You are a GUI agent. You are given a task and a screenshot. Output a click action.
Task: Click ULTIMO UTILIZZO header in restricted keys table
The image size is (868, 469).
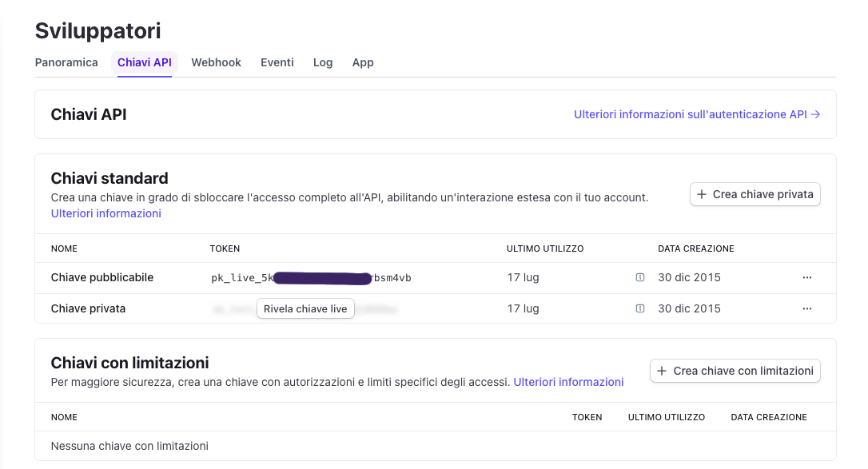pos(667,418)
